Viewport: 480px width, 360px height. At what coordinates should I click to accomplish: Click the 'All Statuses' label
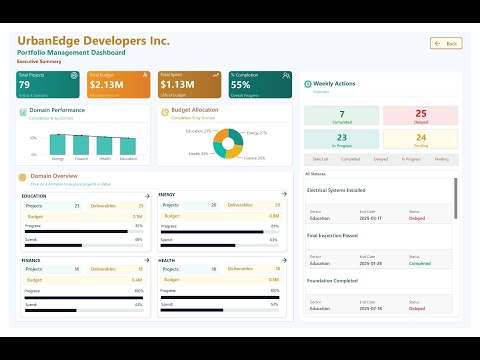point(315,174)
